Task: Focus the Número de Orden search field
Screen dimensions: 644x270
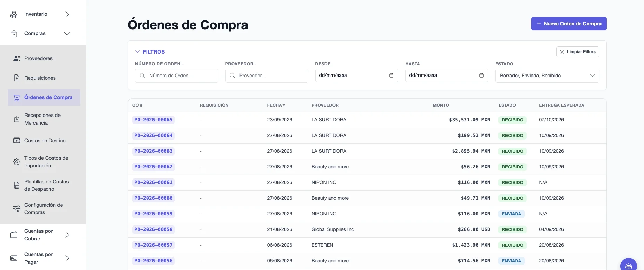Action: pos(176,76)
